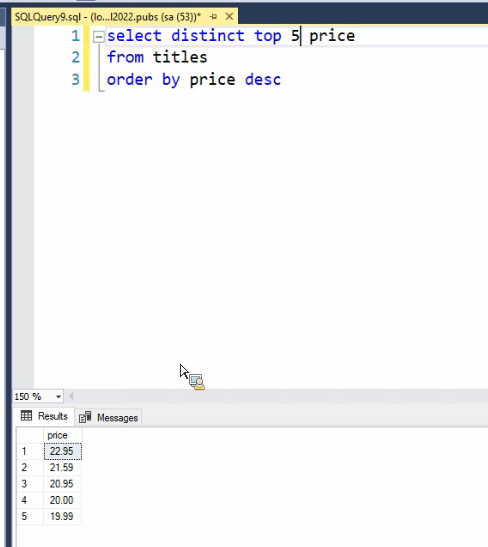488x547 pixels.
Task: Click the Results grid icon
Action: (26, 415)
